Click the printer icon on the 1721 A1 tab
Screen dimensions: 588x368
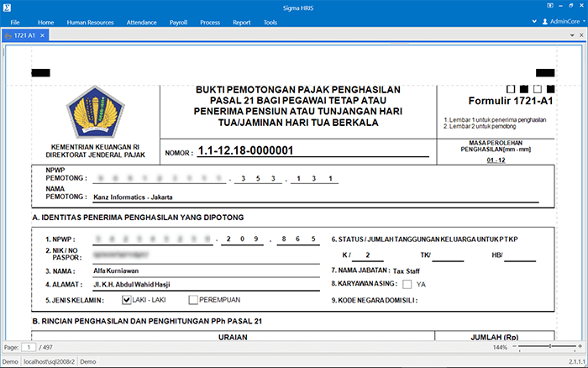(8, 35)
